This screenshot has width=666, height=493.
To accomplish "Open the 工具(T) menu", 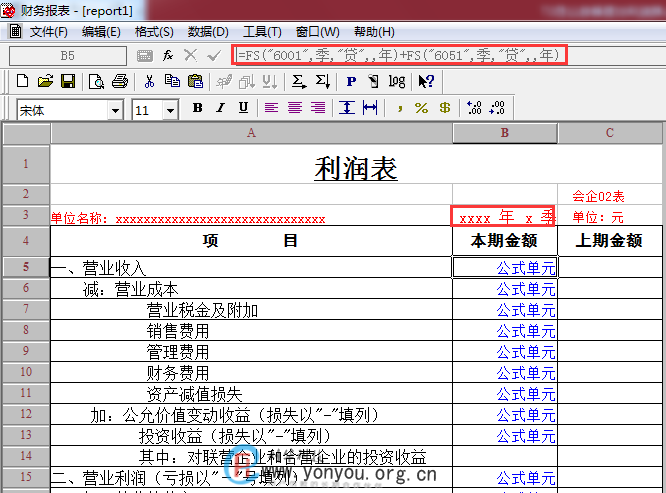I will (262, 32).
